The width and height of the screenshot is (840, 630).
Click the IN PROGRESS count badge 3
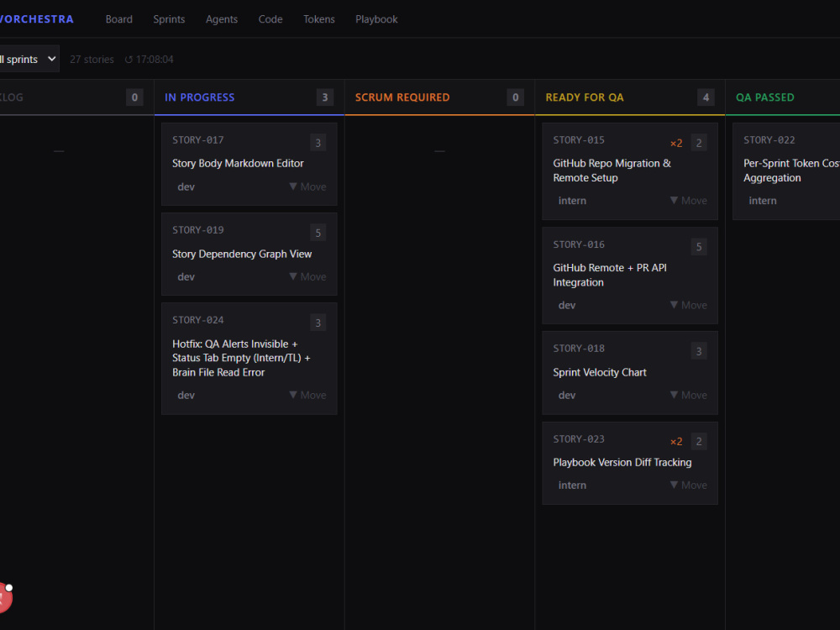(x=324, y=97)
